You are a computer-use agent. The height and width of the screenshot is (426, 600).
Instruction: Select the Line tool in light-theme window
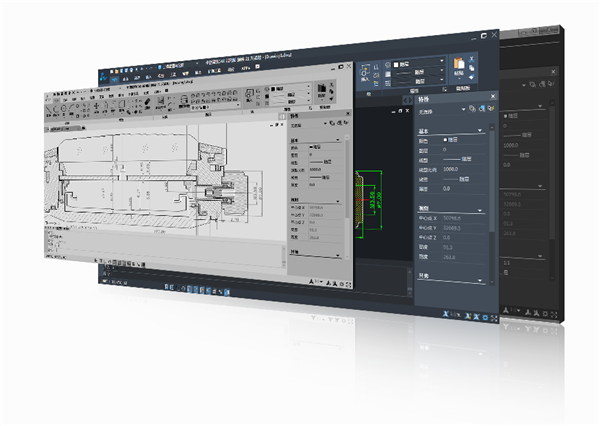(x=49, y=110)
